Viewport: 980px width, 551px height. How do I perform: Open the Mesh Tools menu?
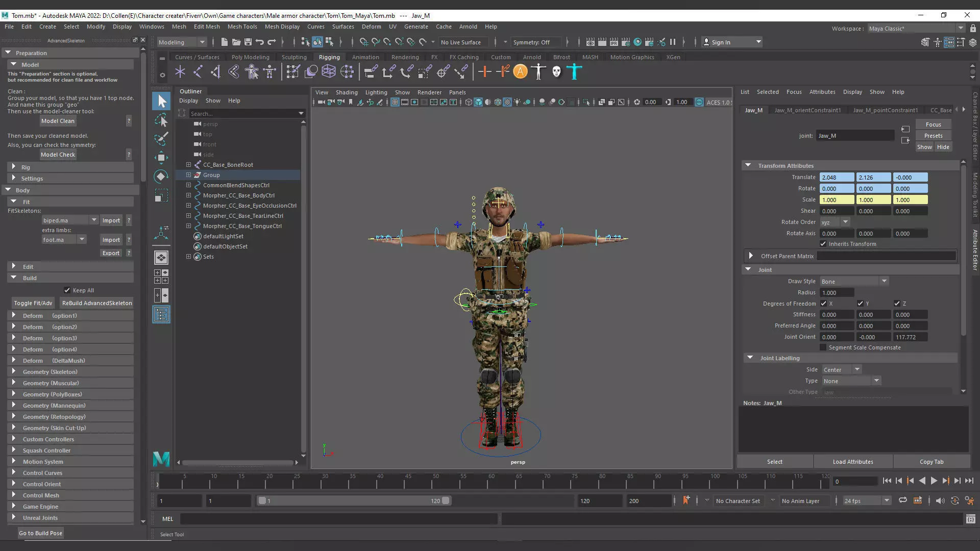click(x=242, y=27)
